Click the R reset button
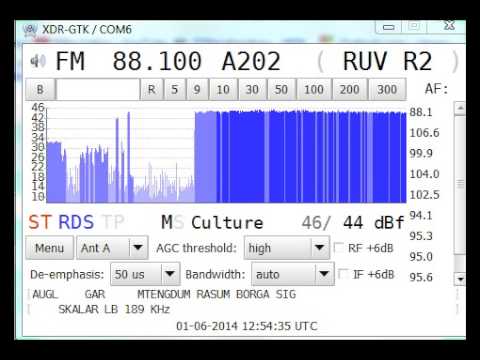 tap(152, 89)
